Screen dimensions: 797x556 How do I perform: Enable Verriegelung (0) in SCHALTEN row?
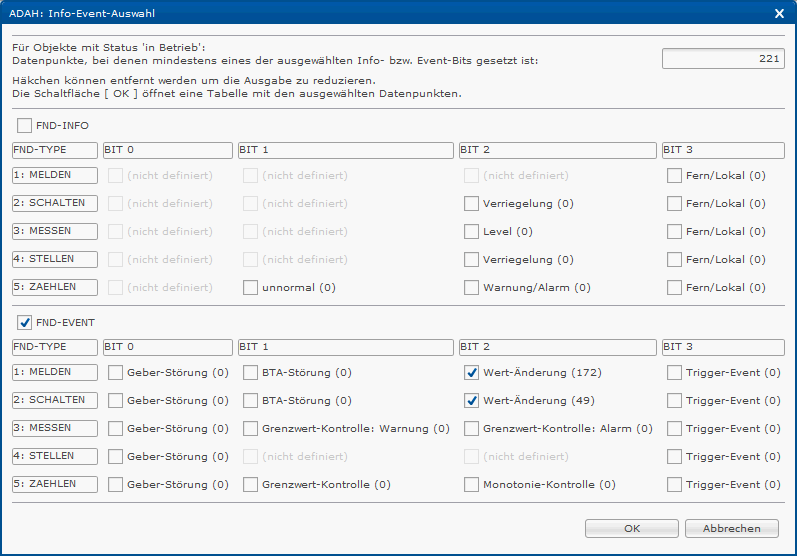click(x=471, y=203)
